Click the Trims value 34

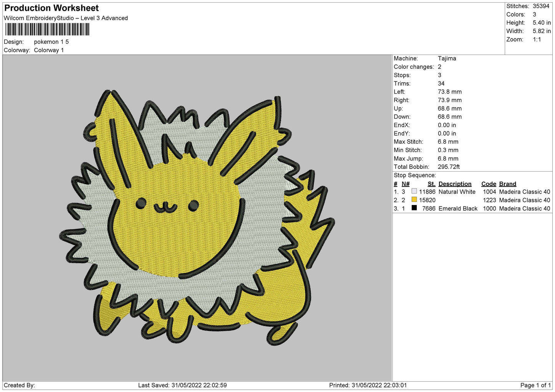coord(441,83)
